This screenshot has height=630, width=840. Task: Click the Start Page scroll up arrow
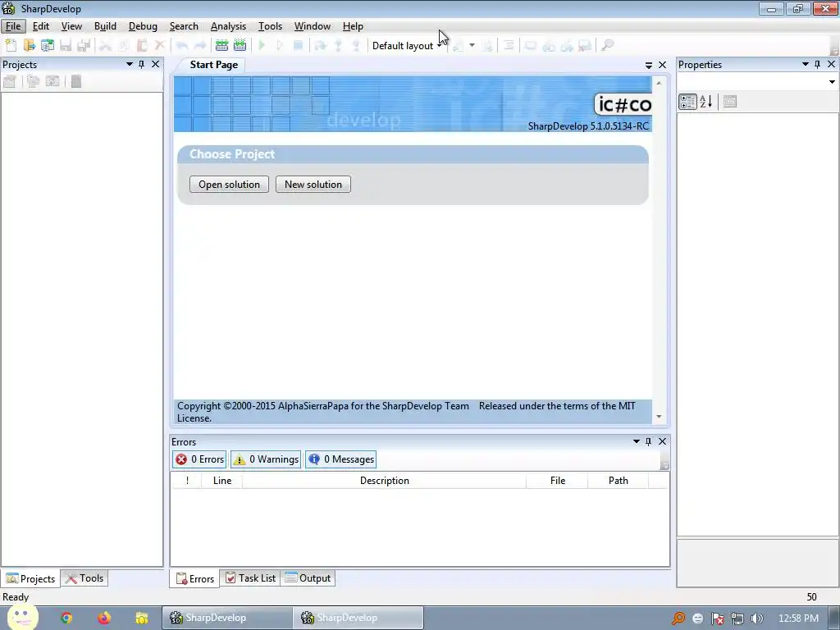[x=659, y=83]
